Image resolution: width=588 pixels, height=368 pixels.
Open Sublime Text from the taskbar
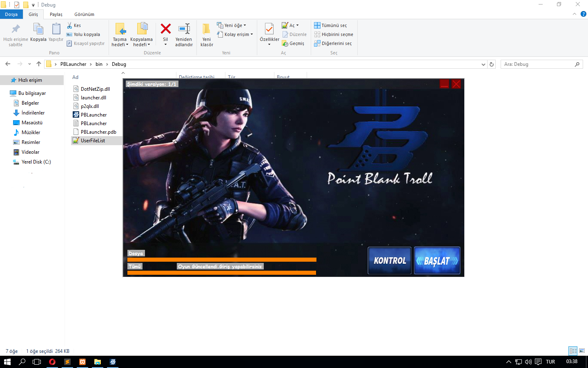67,362
